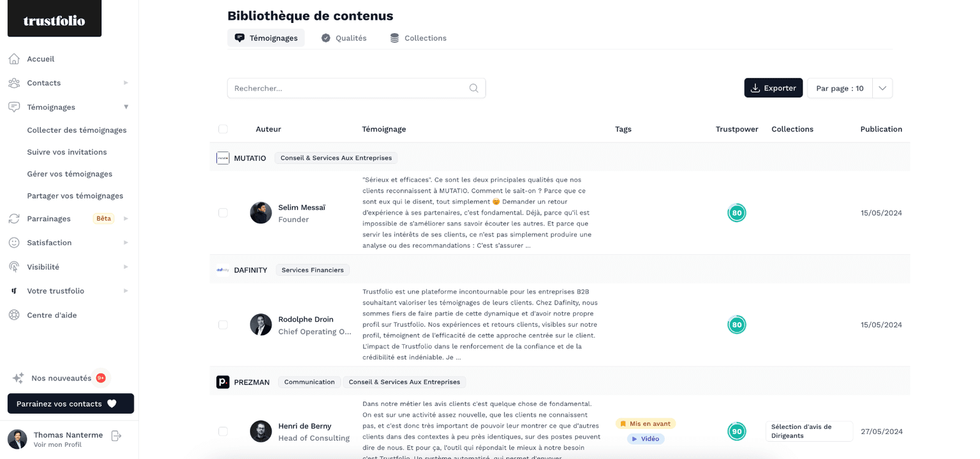Click the Mis en avant tag
Image resolution: width=980 pixels, height=459 pixels.
point(646,424)
